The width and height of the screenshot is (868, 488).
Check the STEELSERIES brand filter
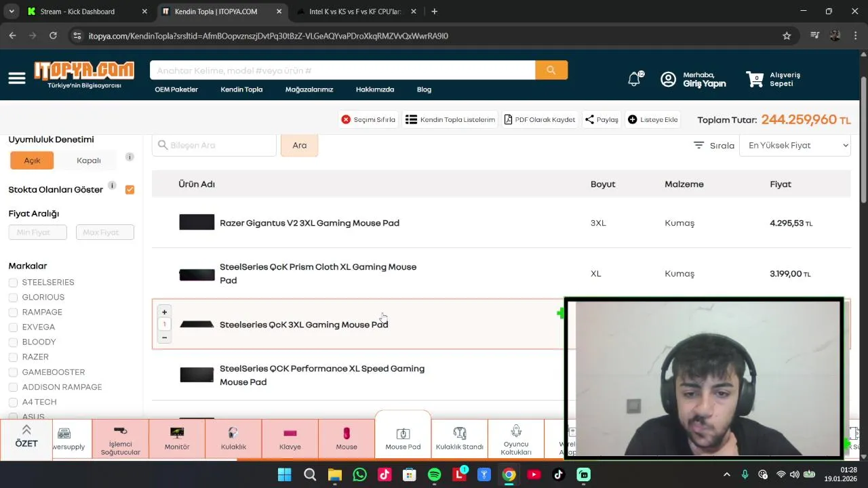tap(13, 283)
